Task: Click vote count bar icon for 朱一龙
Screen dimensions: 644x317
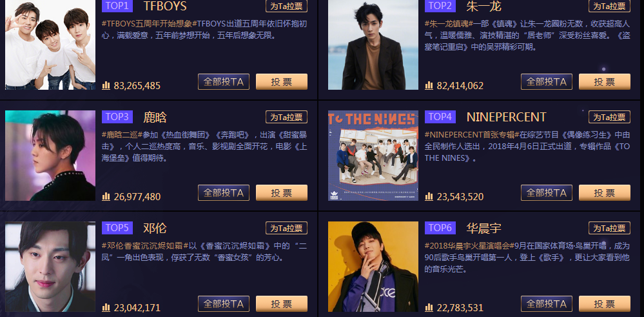Action: coord(429,85)
